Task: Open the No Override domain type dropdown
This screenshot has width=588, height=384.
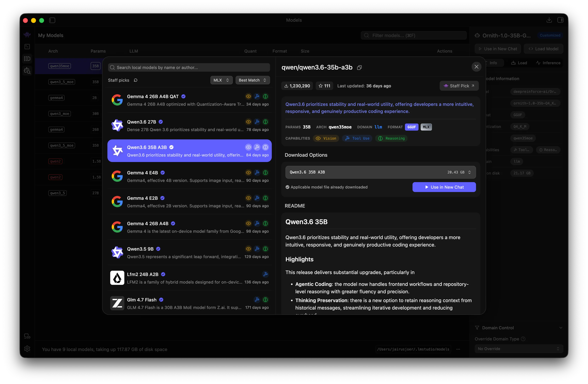Action: pos(519,349)
